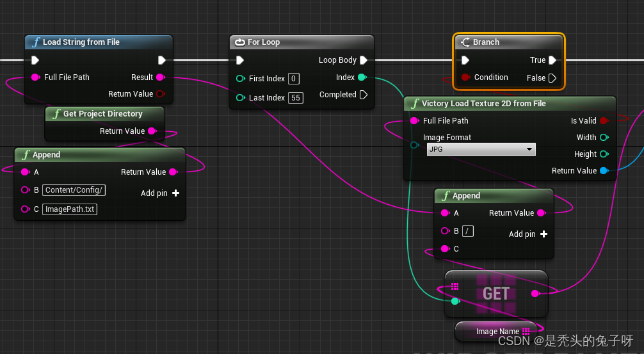Image resolution: width=644 pixels, height=354 pixels.
Task: Click the Load String from File input exec pin
Action: pos(35,60)
